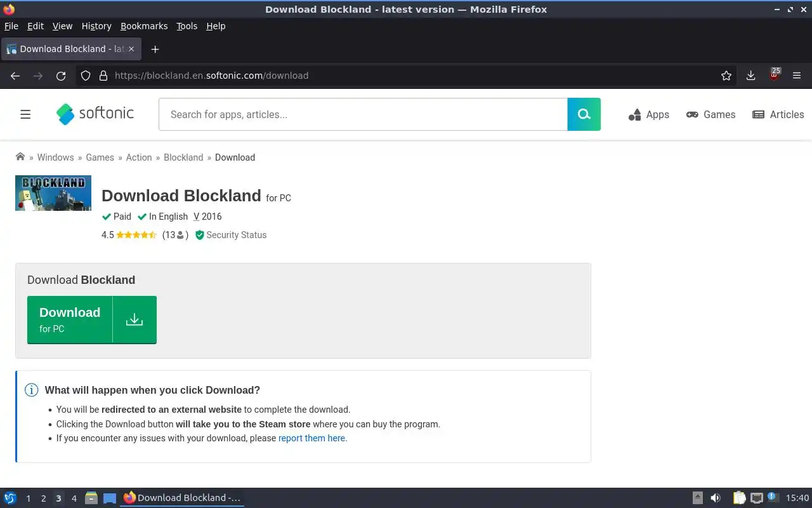
Task: Open the Softonic site hamburger menu
Action: (25, 114)
